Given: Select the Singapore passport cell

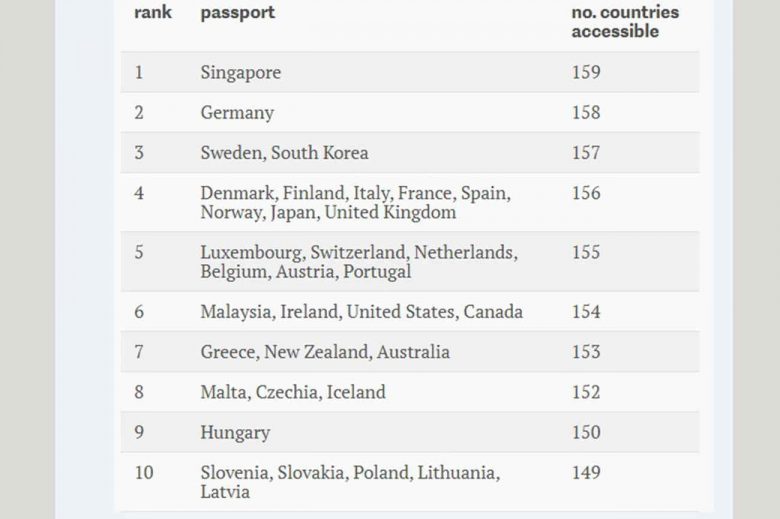Looking at the screenshot, I should [x=240, y=73].
